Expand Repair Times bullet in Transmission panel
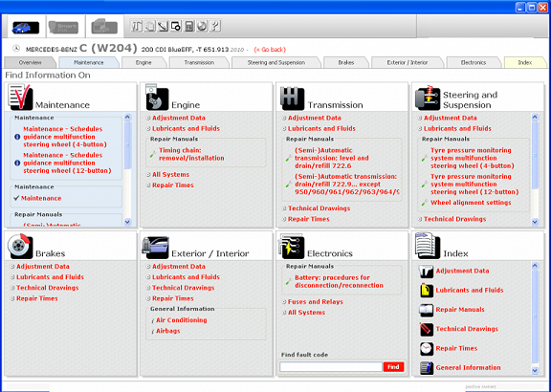Viewport: 551px width, 392px height. (284, 220)
